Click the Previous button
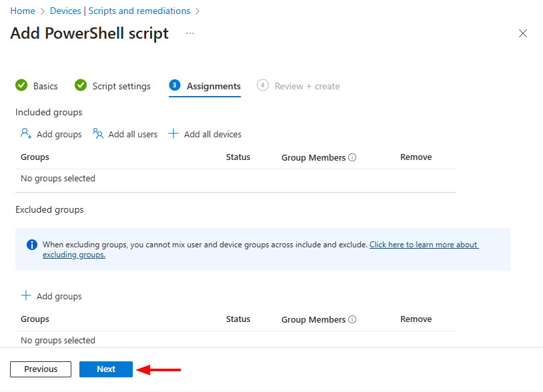543x392 pixels. point(41,369)
